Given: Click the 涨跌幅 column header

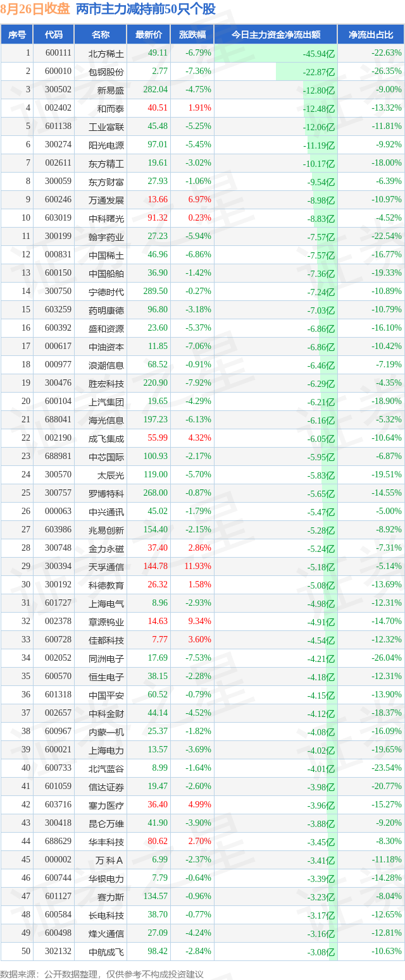Looking at the screenshot, I should [192, 35].
